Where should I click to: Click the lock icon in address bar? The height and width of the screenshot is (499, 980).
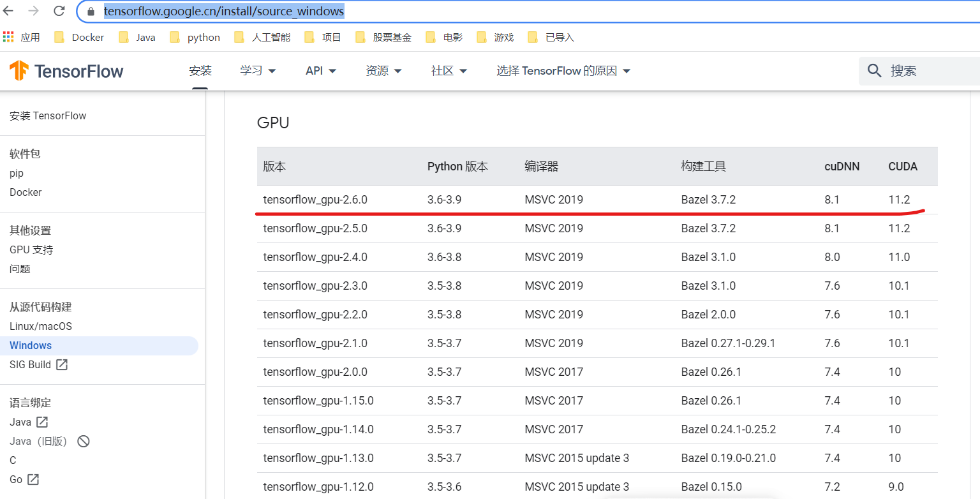point(91,11)
